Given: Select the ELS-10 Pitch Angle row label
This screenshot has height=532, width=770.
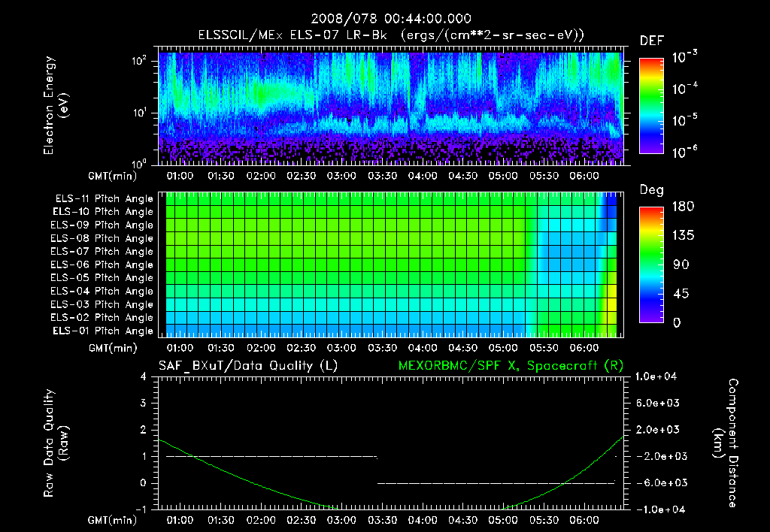Looking at the screenshot, I should click(x=103, y=212).
